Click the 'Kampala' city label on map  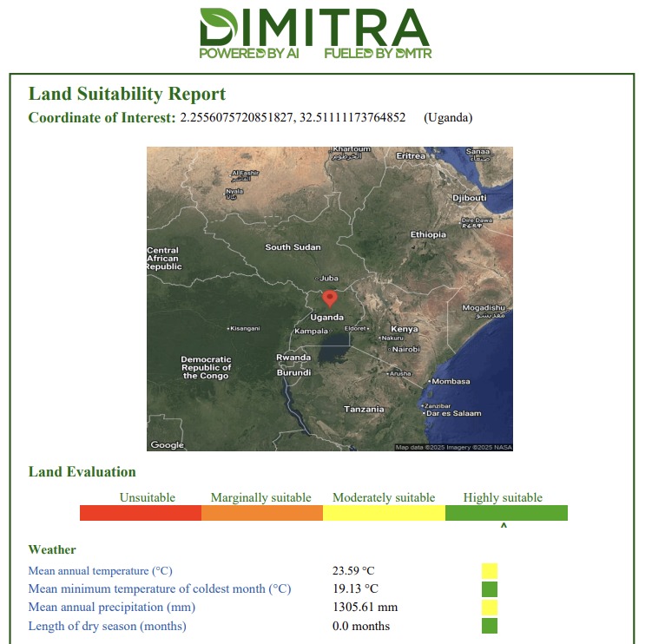tap(311, 332)
